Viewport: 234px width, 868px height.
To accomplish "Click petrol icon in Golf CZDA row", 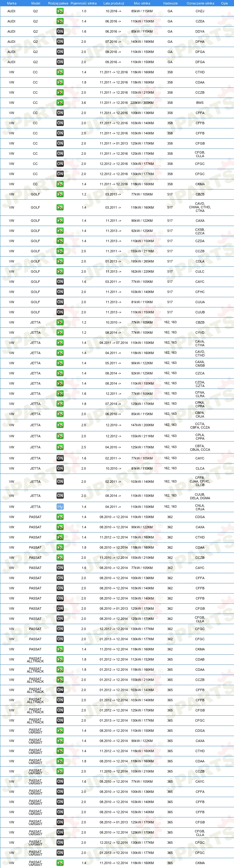I will click(x=60, y=241).
